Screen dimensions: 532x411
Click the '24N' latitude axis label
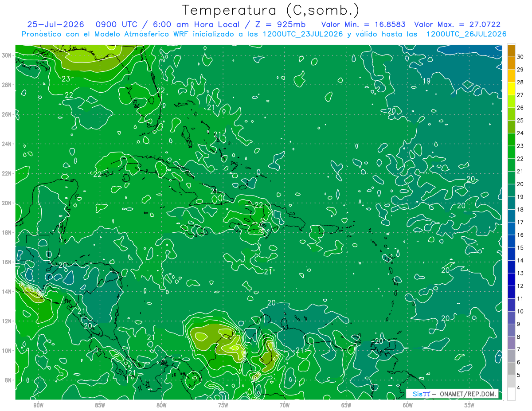click(x=7, y=144)
